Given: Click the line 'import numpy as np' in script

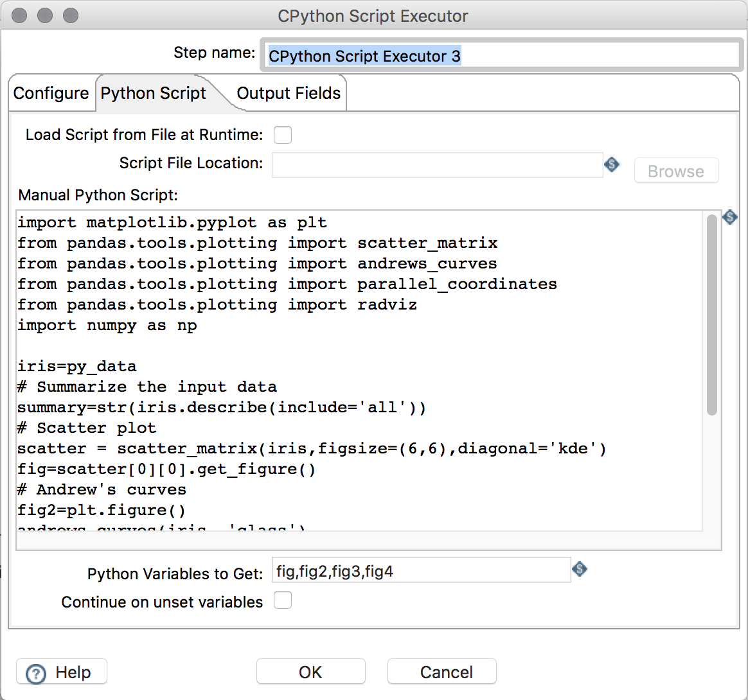Looking at the screenshot, I should point(107,326).
